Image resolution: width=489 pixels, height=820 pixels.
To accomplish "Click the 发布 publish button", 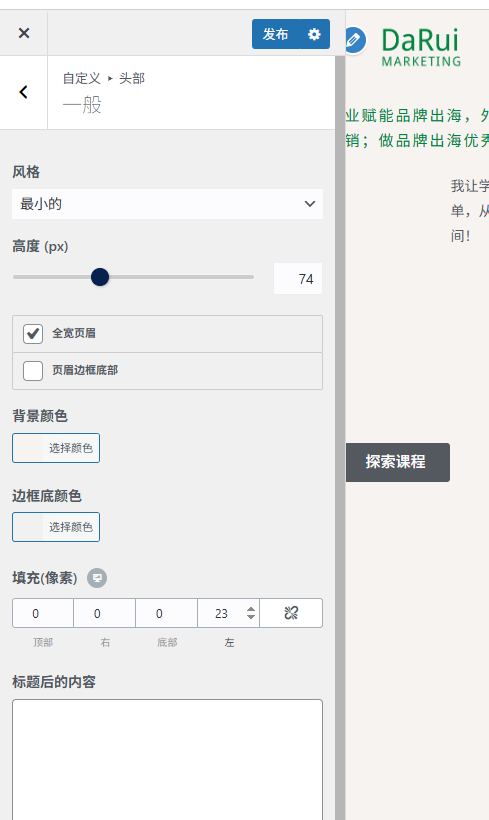I will [x=276, y=35].
